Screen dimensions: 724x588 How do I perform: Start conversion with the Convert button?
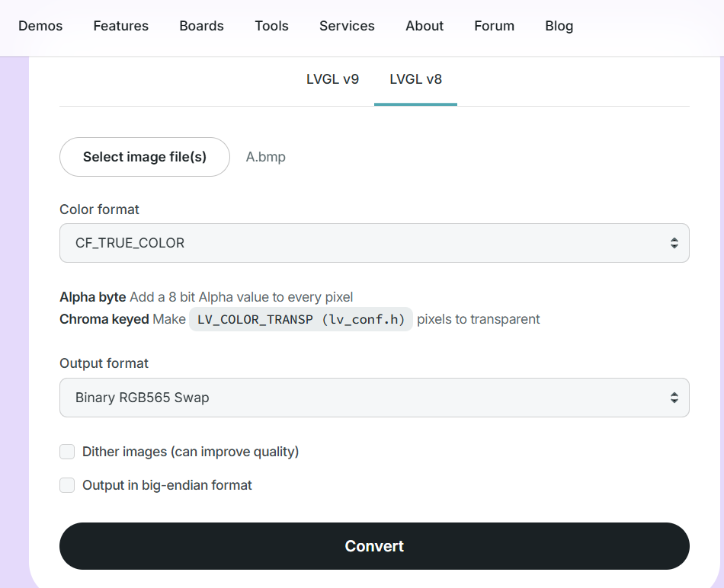[x=374, y=546]
